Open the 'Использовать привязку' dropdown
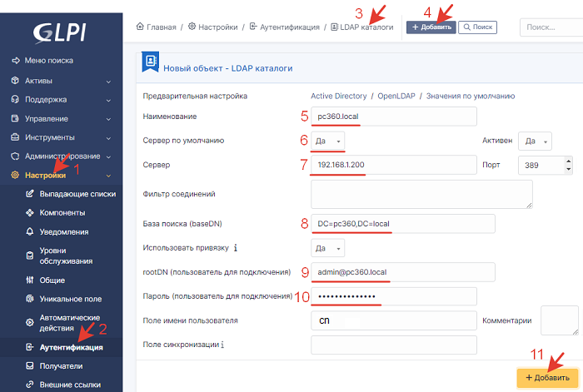583x392 pixels. (327, 248)
